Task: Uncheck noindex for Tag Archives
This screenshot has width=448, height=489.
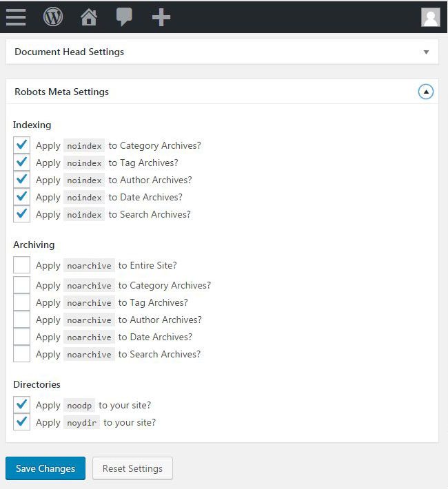Action: pos(21,163)
